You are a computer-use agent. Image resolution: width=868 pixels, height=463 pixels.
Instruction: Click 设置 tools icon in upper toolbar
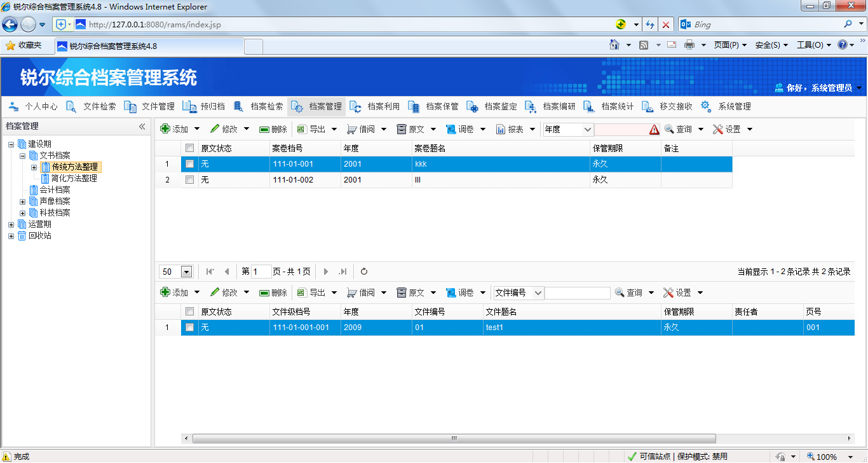click(718, 129)
